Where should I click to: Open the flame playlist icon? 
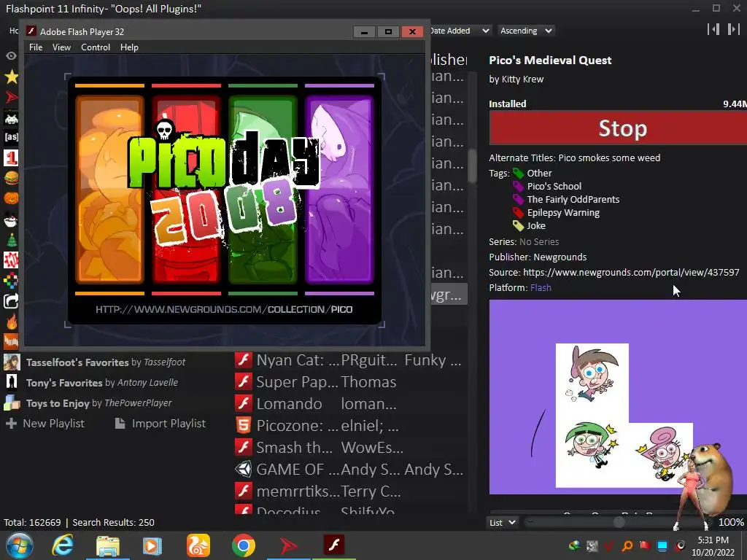pyautogui.click(x=11, y=322)
